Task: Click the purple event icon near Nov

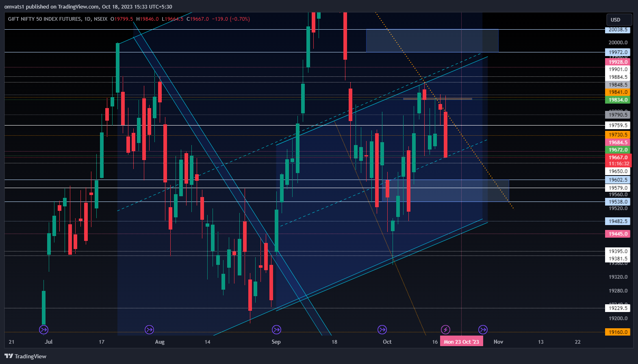Action: coord(483,329)
